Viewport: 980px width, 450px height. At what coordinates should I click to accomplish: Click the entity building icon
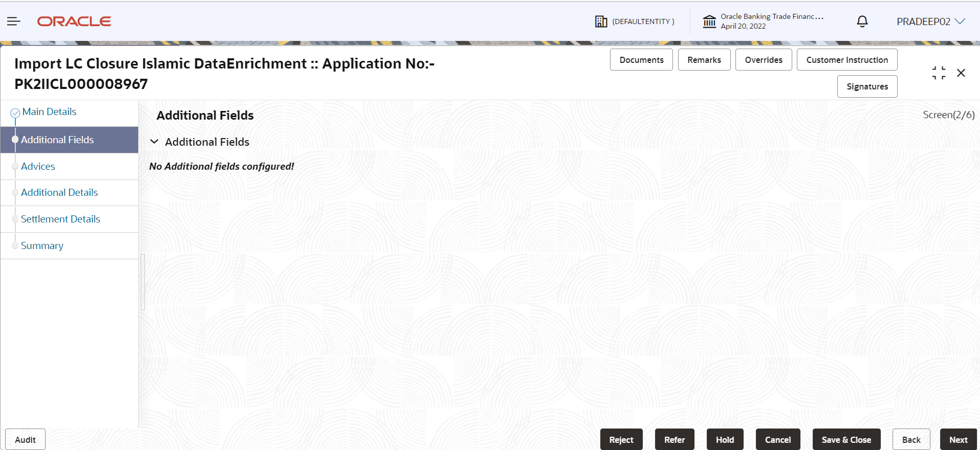tap(601, 21)
